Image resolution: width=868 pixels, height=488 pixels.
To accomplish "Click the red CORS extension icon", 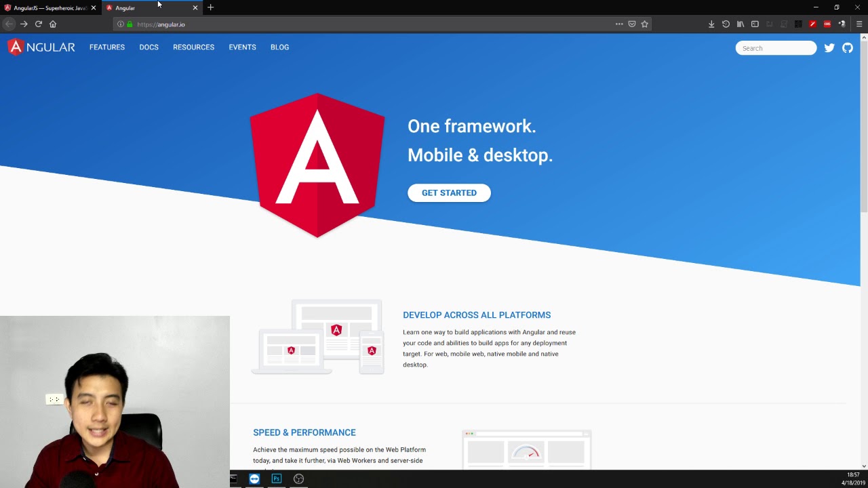I will 827,24.
